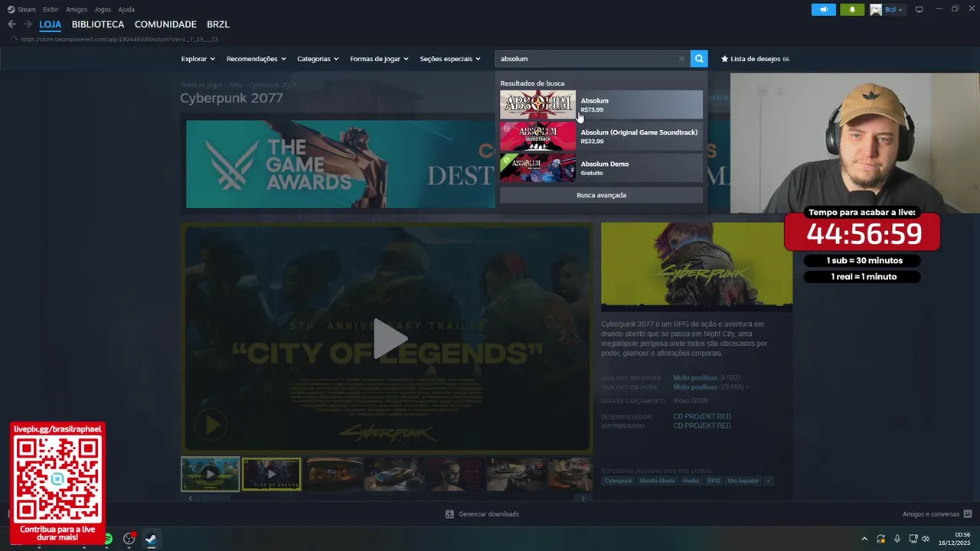
Task: Switch to the BIBLIOTECA tab
Action: click(x=98, y=24)
